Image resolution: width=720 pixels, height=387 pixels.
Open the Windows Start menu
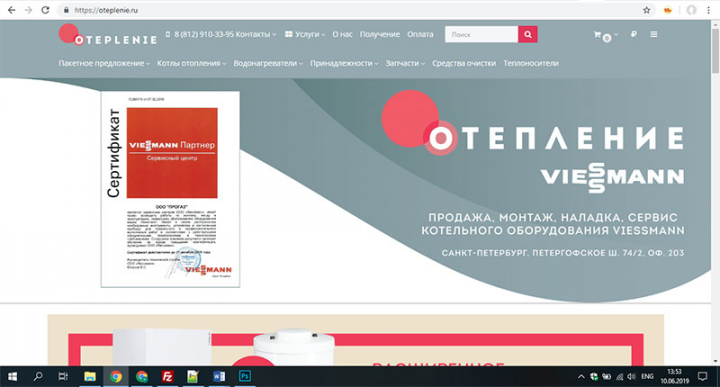pos(12,376)
